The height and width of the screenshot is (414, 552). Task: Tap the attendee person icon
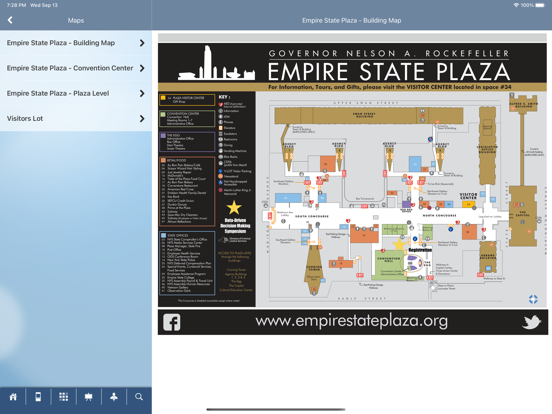click(x=114, y=397)
